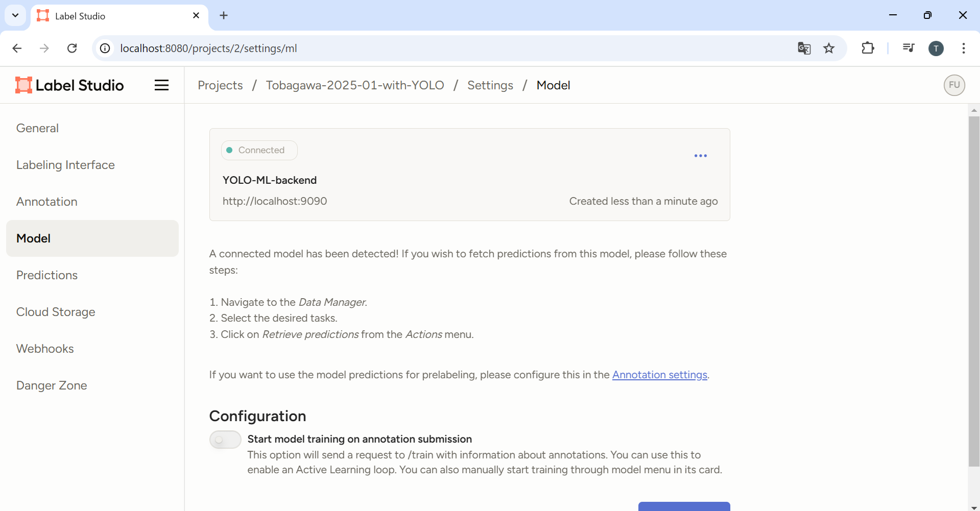This screenshot has height=511, width=980.
Task: Click the Model breadcrumb
Action: 553,85
